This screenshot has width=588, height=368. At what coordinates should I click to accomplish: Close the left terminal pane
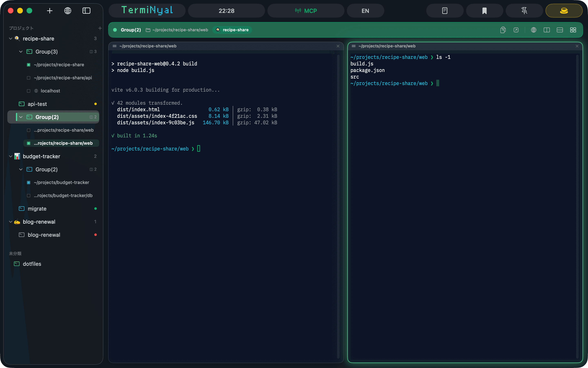click(338, 46)
